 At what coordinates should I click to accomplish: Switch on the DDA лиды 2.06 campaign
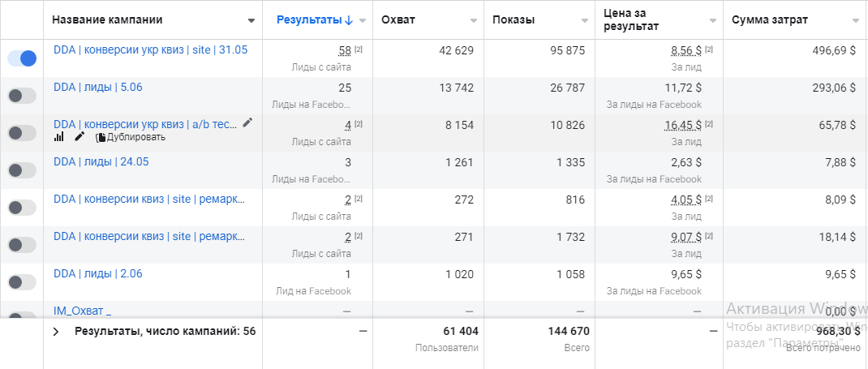[22, 282]
